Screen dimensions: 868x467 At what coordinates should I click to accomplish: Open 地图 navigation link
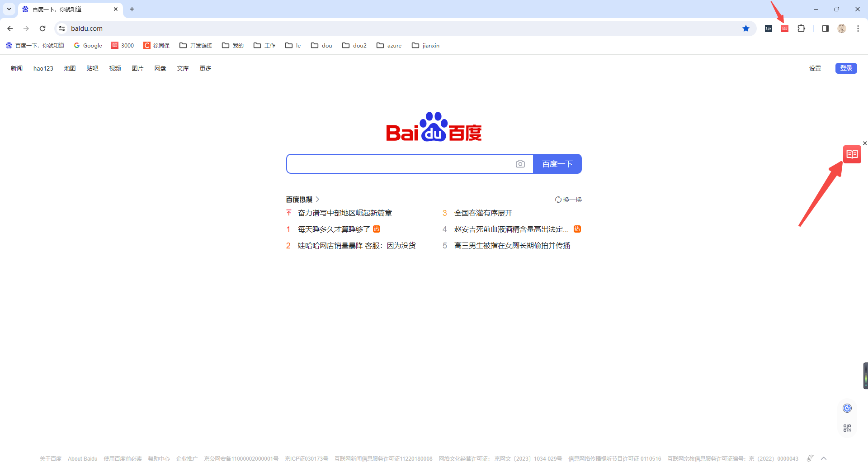click(x=70, y=68)
